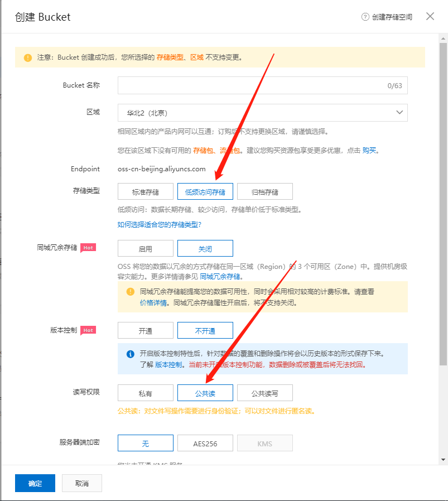Screen dimensions: 448x501
Task: Click the 0/63 character counter
Action: click(394, 85)
